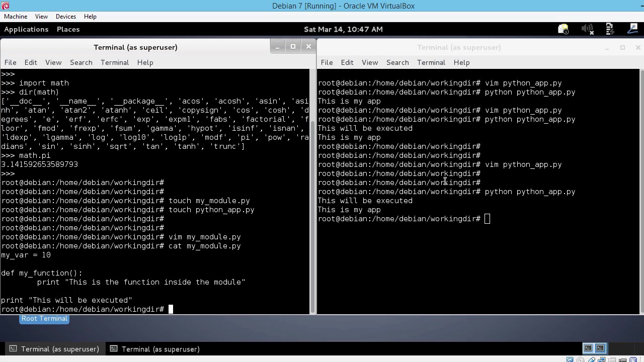Close the right Terminal window
644x362 pixels.
click(x=638, y=47)
